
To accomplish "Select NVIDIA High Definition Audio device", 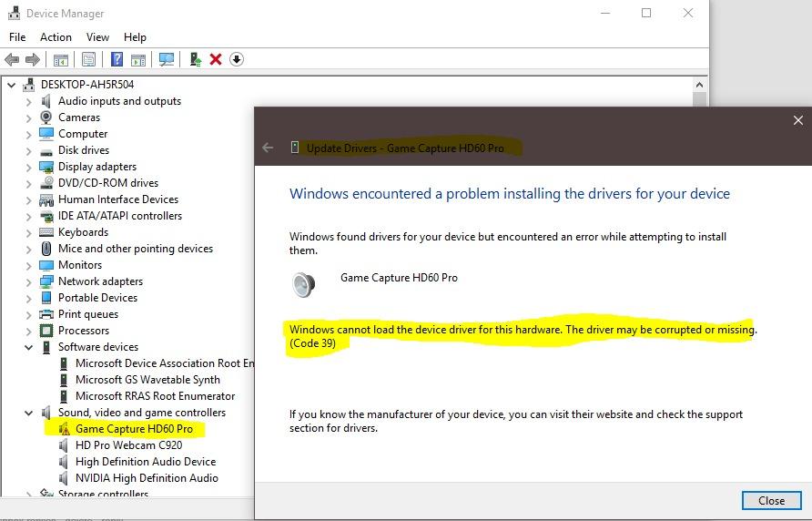I will 147,478.
